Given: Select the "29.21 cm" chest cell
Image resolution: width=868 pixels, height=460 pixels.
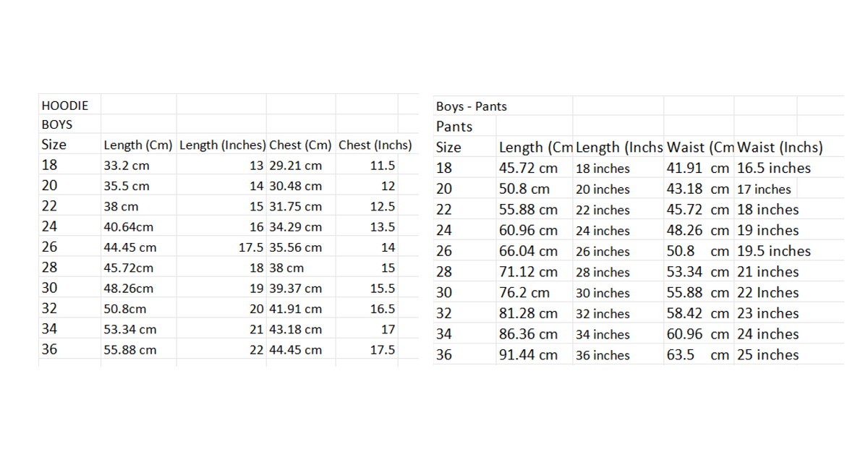Looking at the screenshot, I should pyautogui.click(x=295, y=166).
